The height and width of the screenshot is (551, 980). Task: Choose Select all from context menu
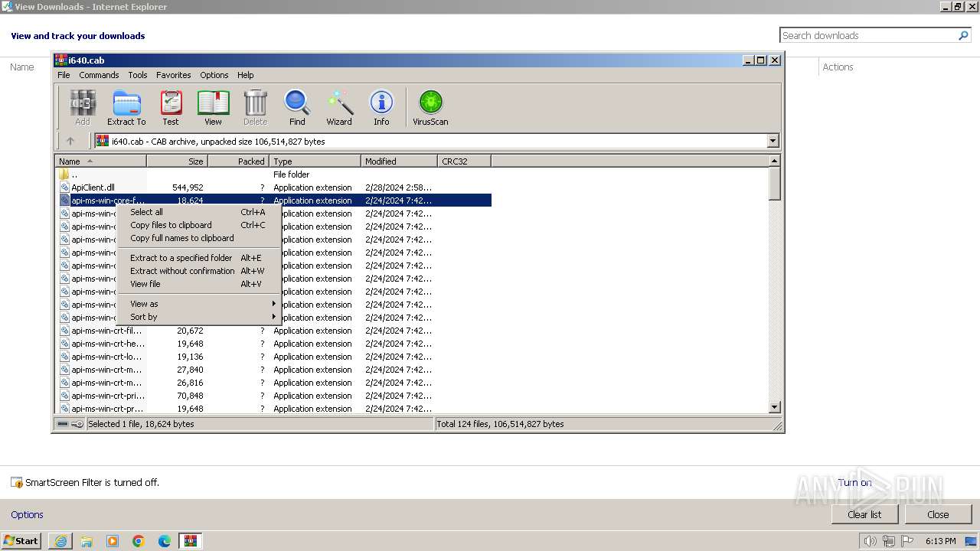point(199,212)
